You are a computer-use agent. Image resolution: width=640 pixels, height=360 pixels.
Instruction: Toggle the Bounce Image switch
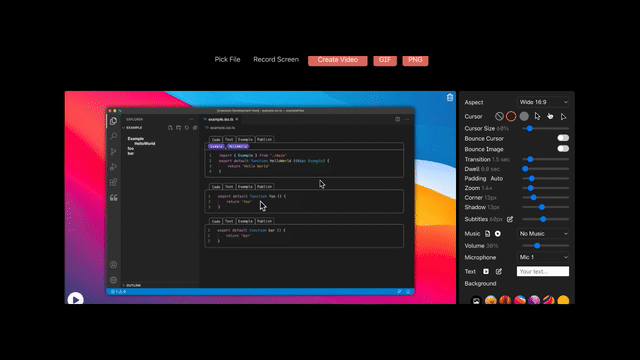tap(563, 149)
